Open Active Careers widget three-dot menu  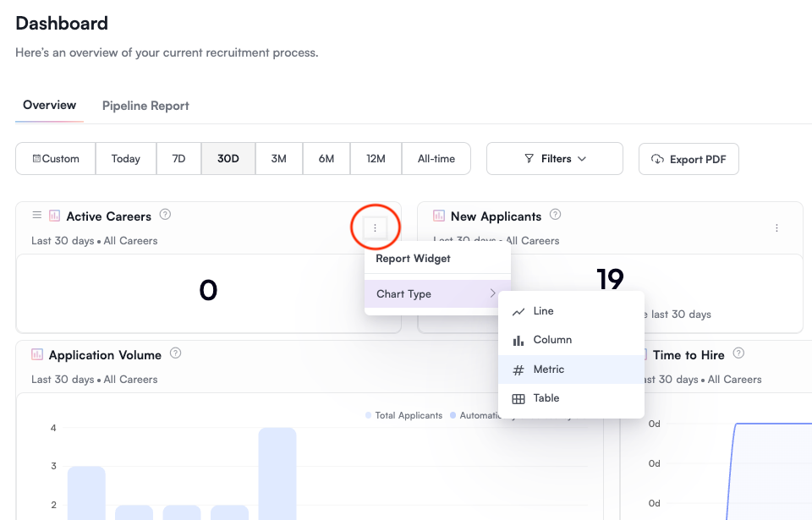tap(375, 227)
